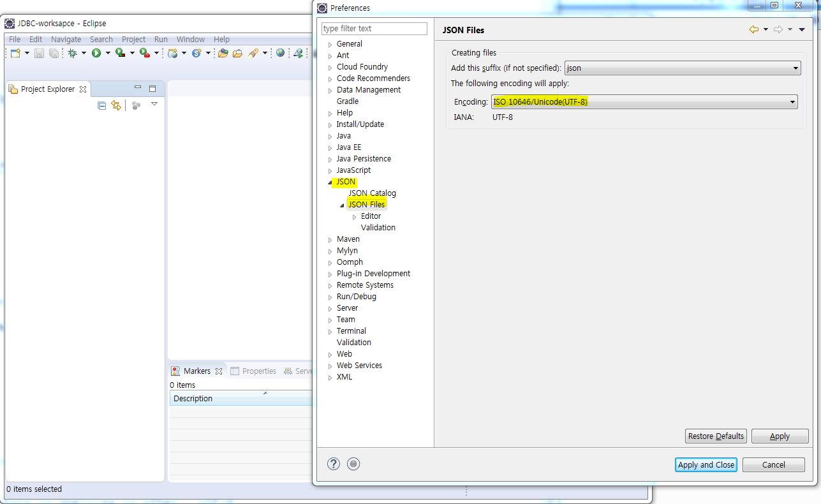The width and height of the screenshot is (821, 504).
Task: Click the round preference recorder icon beside Help
Action: tap(353, 464)
